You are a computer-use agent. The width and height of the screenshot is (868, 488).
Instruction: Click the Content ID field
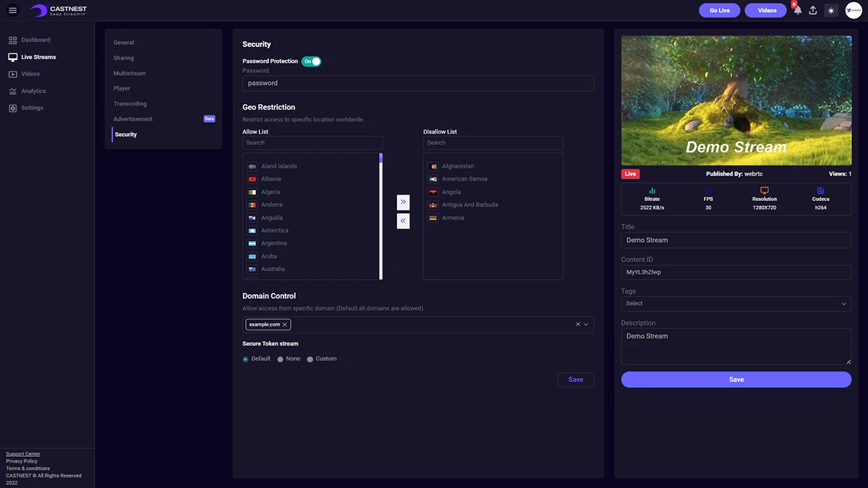pyautogui.click(x=736, y=272)
